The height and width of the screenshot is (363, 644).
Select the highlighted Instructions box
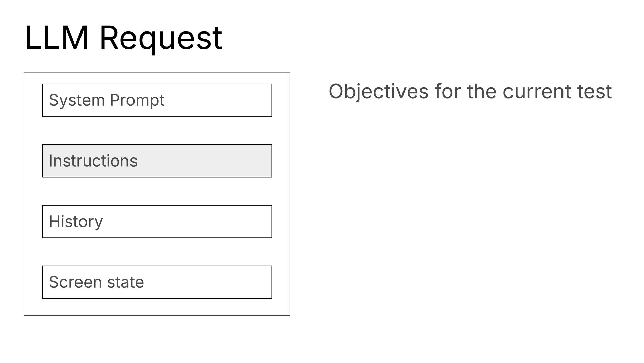157,161
